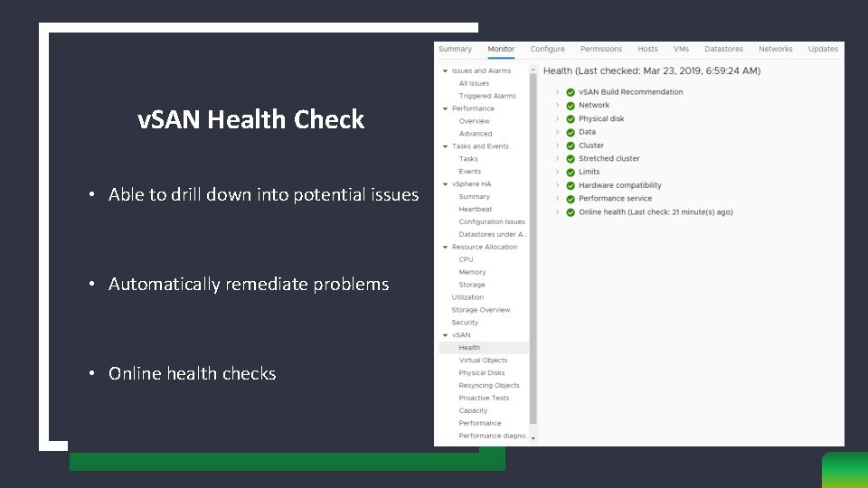
Task: Open vSphere HA Summary item
Action: coord(474,196)
